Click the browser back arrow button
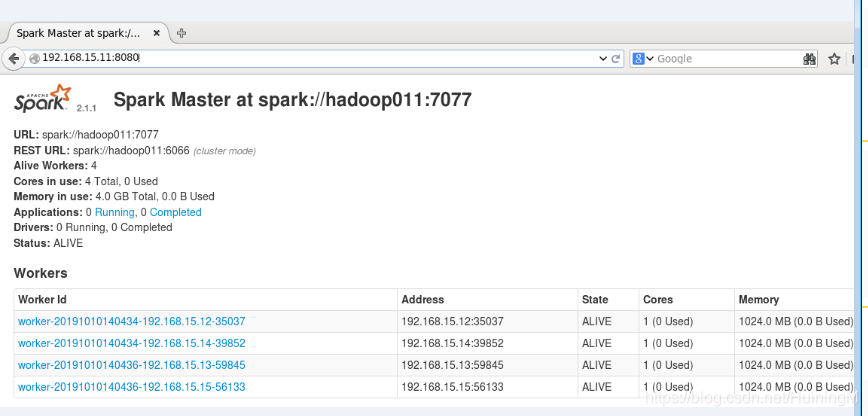The height and width of the screenshot is (416, 868). coord(14,58)
